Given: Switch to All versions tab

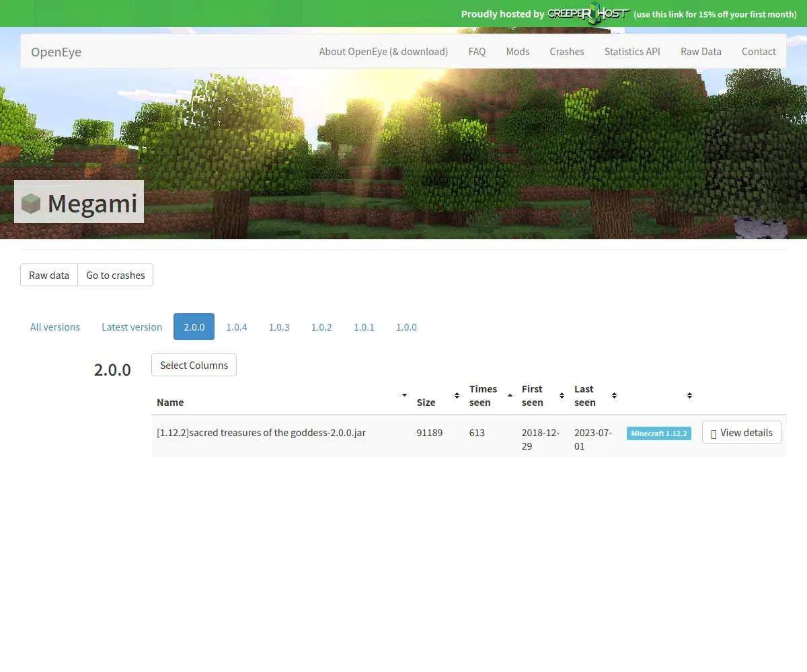Looking at the screenshot, I should 55,327.
